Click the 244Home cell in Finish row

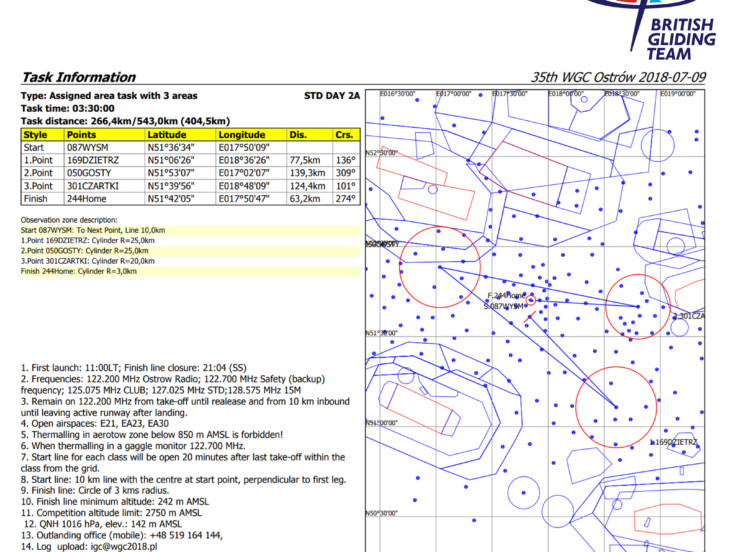(85, 199)
